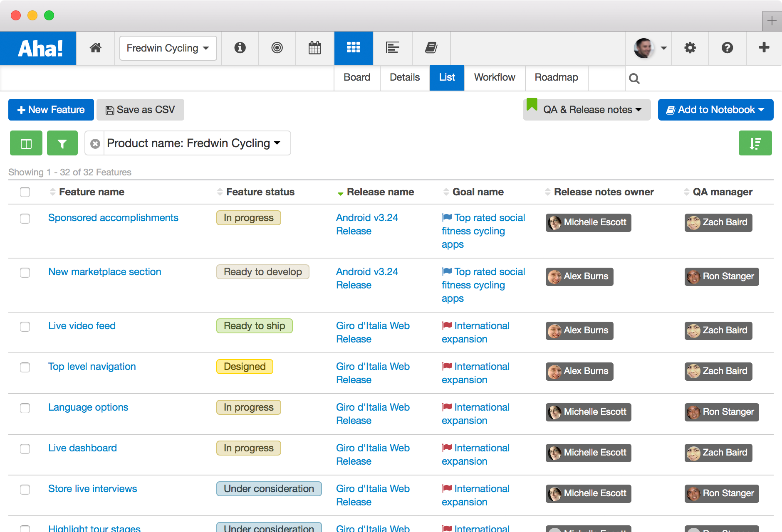
Task: Click Michelle Escott's avatar in the Sponsored accomplishments row
Action: [554, 223]
